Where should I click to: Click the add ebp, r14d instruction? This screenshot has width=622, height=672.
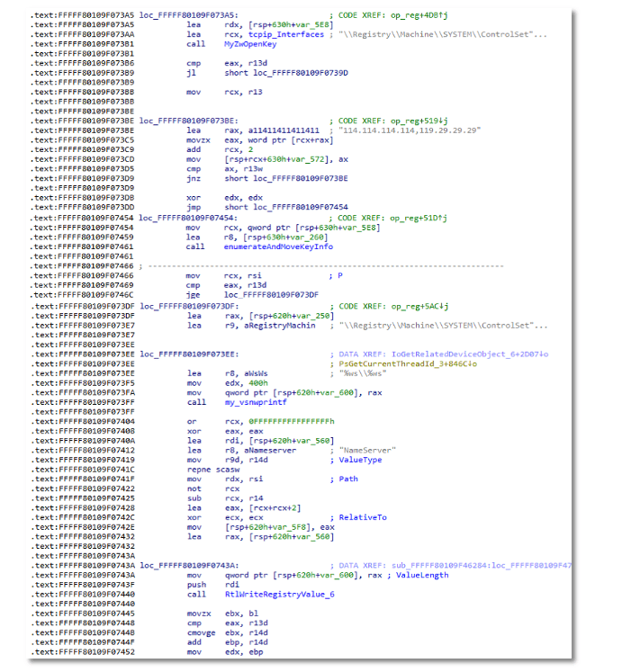(228, 642)
